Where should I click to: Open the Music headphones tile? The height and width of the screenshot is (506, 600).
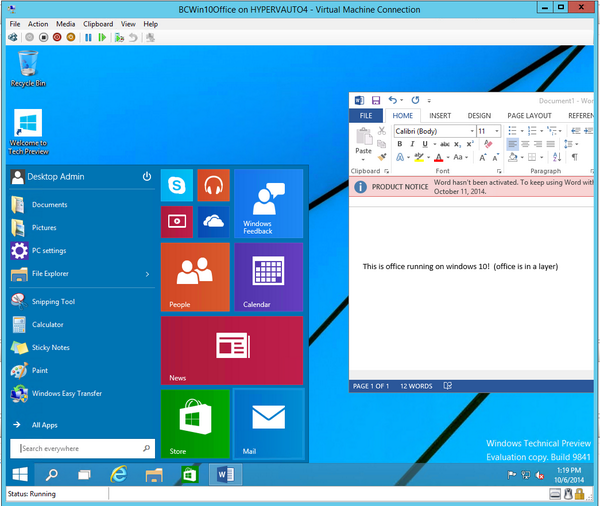[x=214, y=185]
